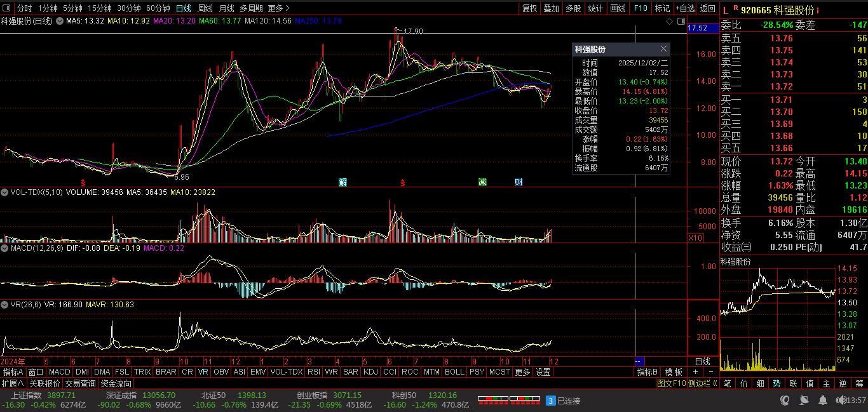Open the 图文F10 company info link

[672, 383]
